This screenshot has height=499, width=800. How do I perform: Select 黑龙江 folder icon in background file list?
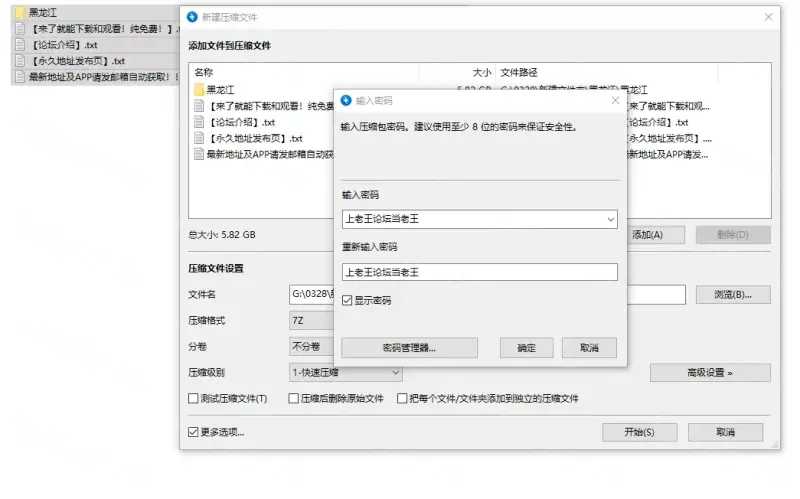point(19,12)
